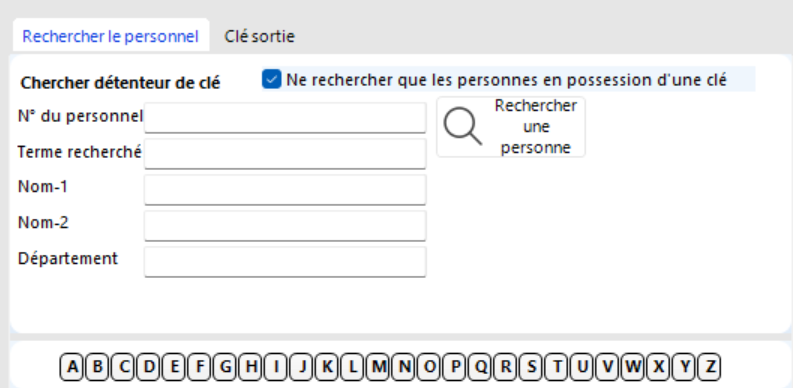Filter list by letter W
793x388 pixels.
634,367
